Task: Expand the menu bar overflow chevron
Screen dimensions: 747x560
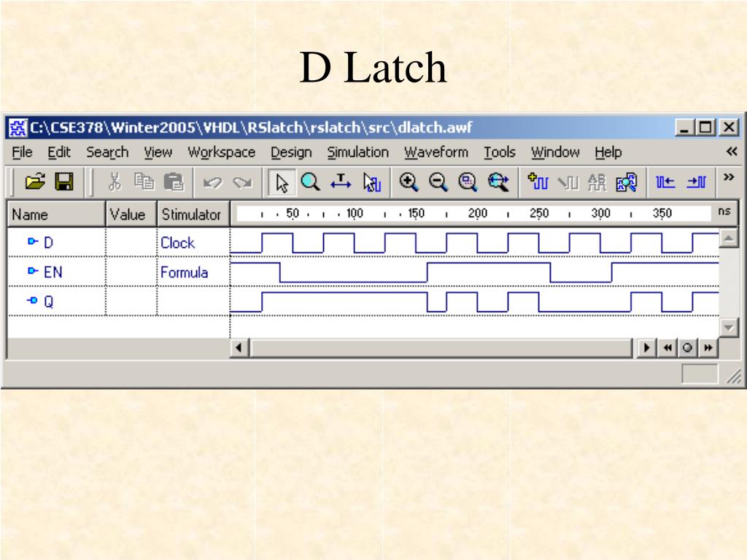Action: point(732,152)
